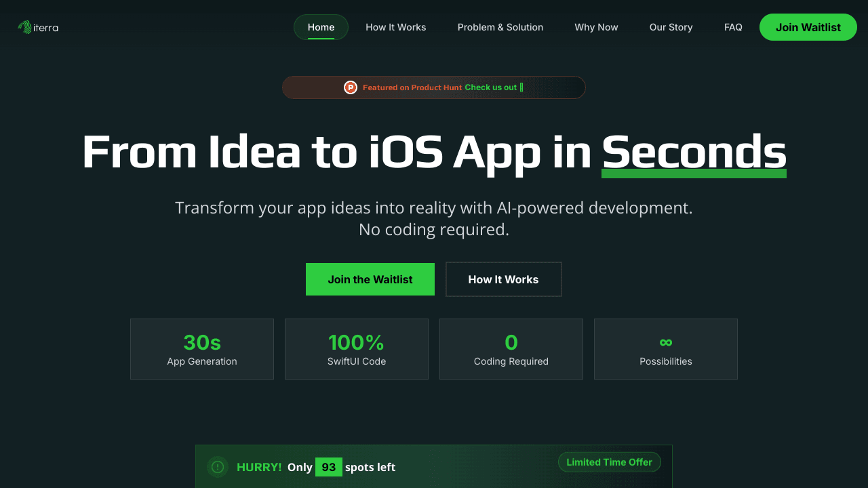
Task: Click the "30s App Generation" stat card
Action: click(201, 348)
